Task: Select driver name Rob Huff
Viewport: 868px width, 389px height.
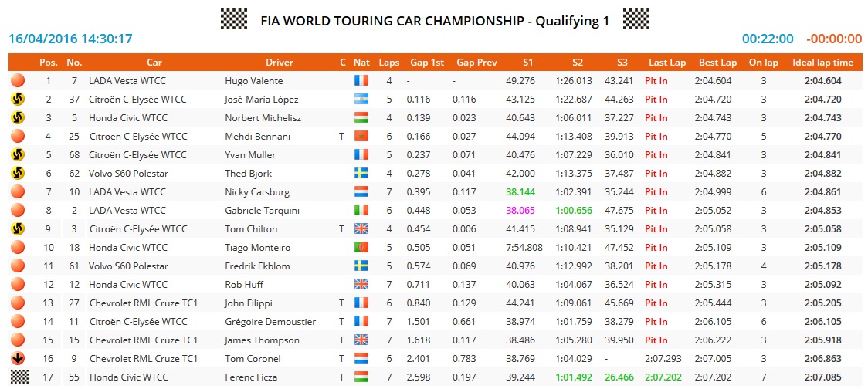Action: pos(242,284)
